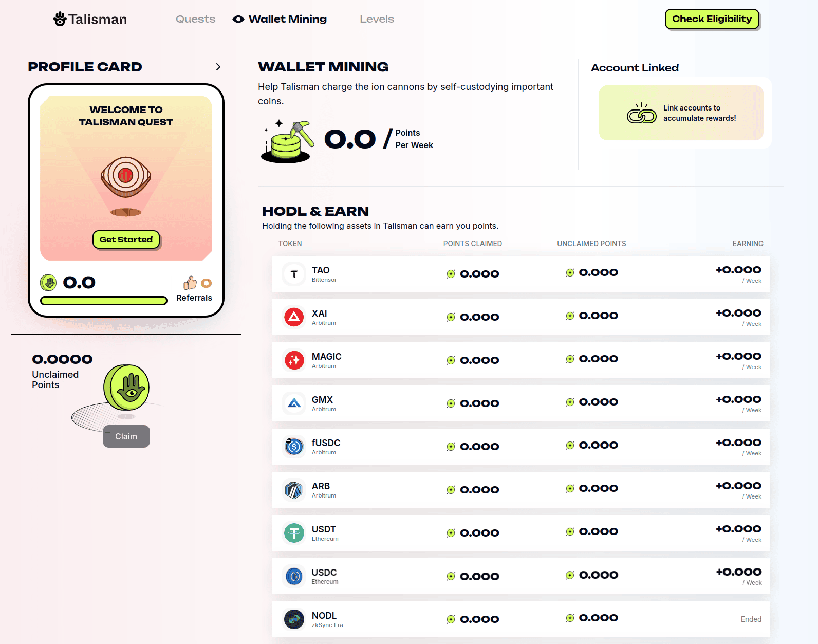Screen dimensions: 818x644
Task: Click the Get Started button
Action: tap(126, 240)
